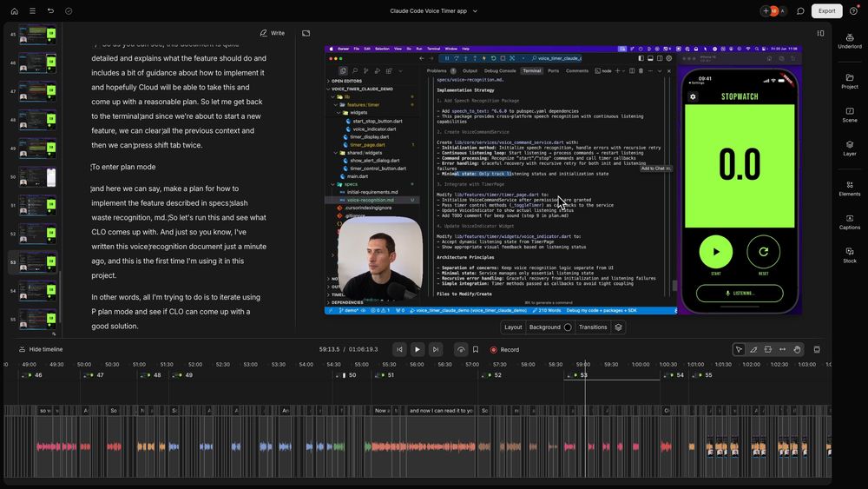
Task: Open the Transitions menu
Action: tap(593, 327)
